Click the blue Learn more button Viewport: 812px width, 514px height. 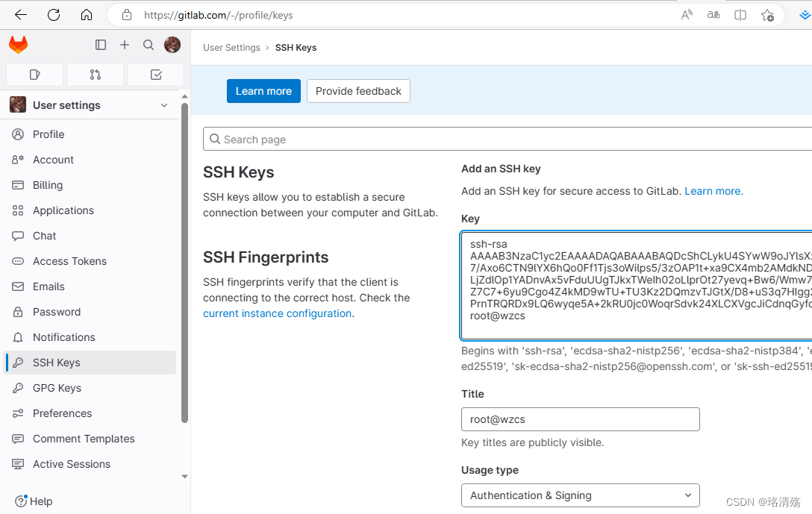[x=263, y=91]
